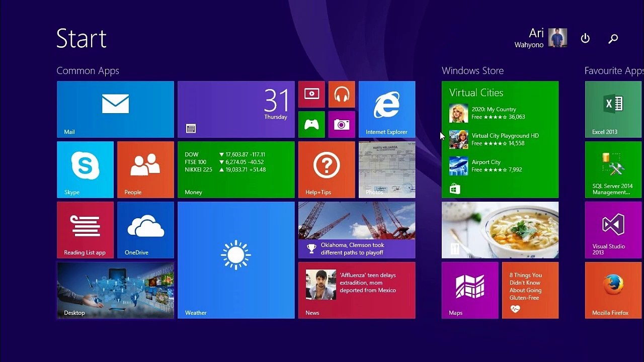
Task: Click the Common Apps group heading
Action: click(x=88, y=71)
